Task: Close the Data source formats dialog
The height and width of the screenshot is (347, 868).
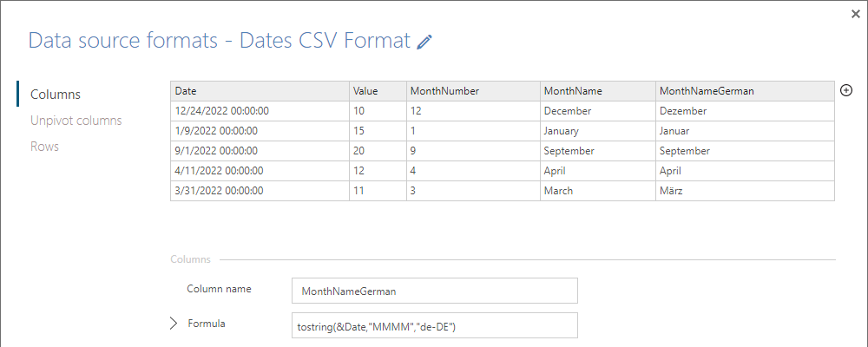Action: point(856,15)
